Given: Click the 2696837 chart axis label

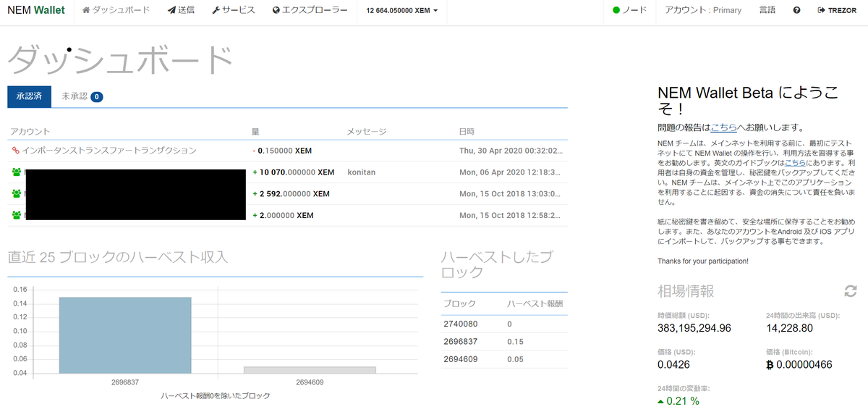Looking at the screenshot, I should (124, 382).
